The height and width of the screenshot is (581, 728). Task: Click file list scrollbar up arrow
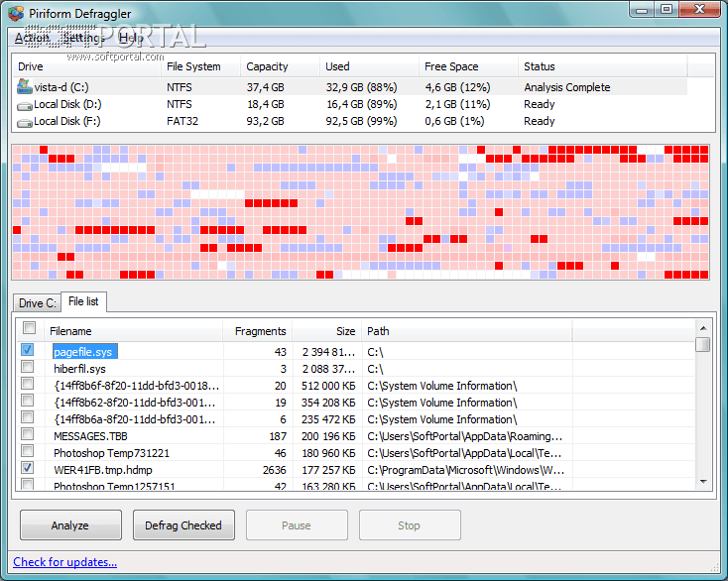703,328
